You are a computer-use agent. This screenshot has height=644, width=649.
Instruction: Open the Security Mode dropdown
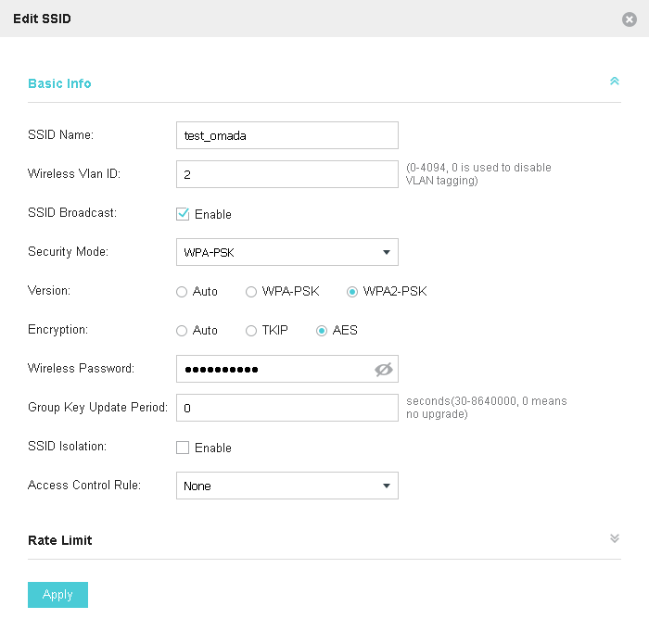point(286,252)
